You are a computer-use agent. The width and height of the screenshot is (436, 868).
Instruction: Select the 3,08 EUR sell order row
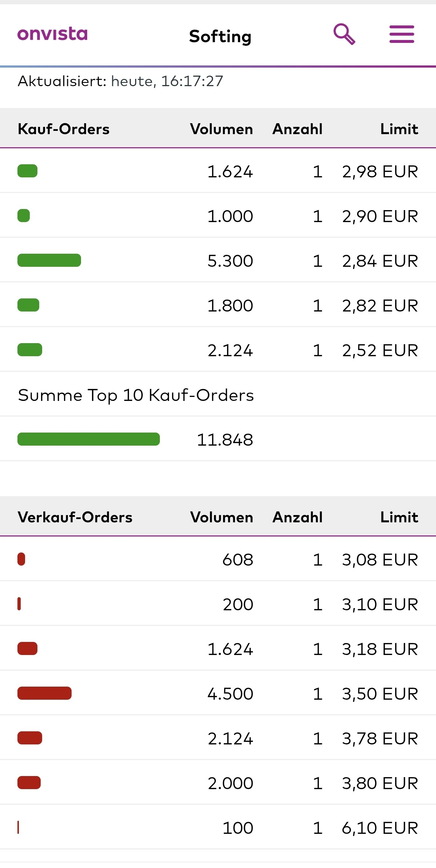click(x=218, y=559)
